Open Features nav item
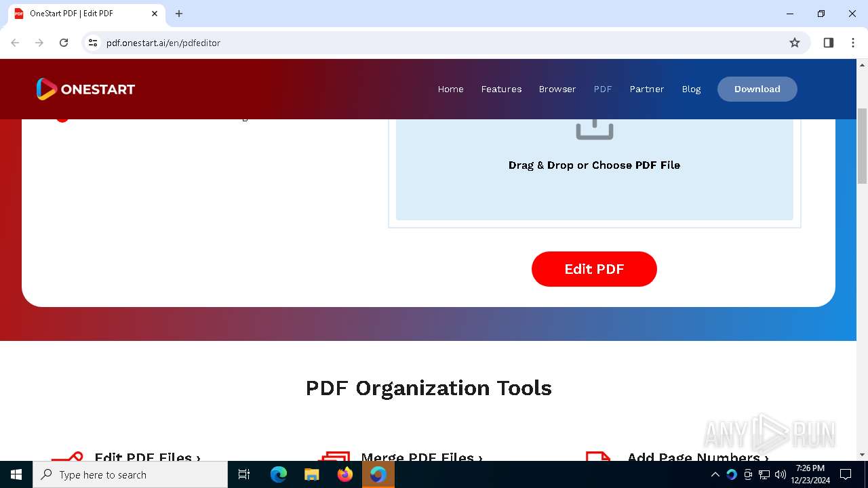Viewport: 868px width, 488px height. click(x=501, y=89)
